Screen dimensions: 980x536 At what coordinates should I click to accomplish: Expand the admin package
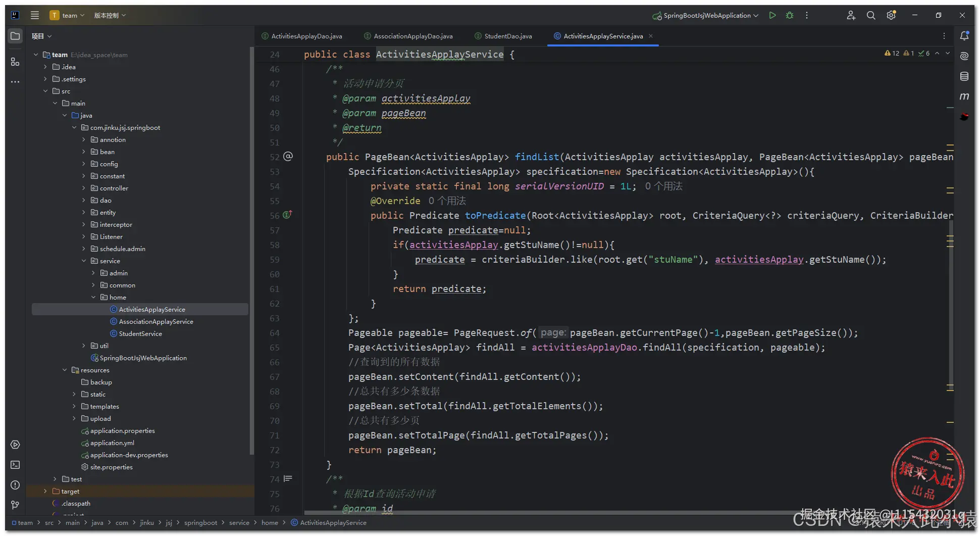point(93,273)
